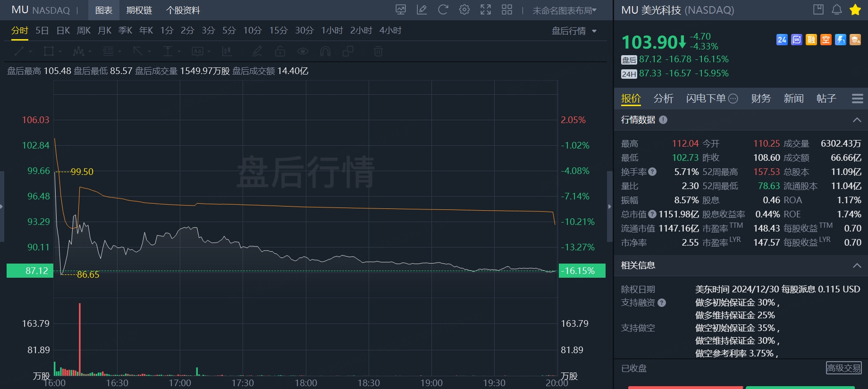Click the price alert bell icon
Screen dimensions: 868x389
click(837, 10)
